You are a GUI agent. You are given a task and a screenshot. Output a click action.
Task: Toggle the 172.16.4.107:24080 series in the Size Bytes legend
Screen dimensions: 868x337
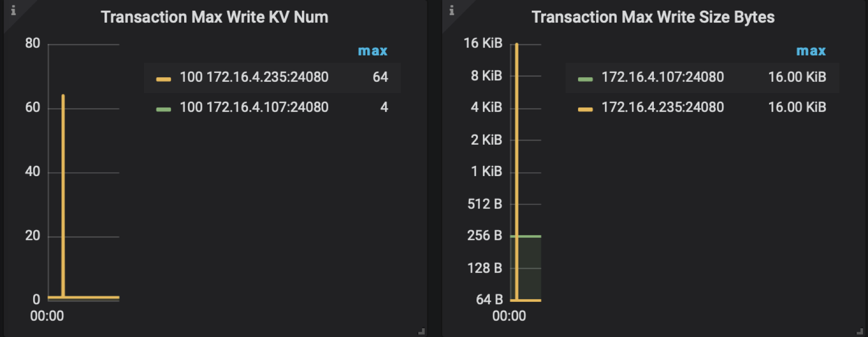click(663, 77)
